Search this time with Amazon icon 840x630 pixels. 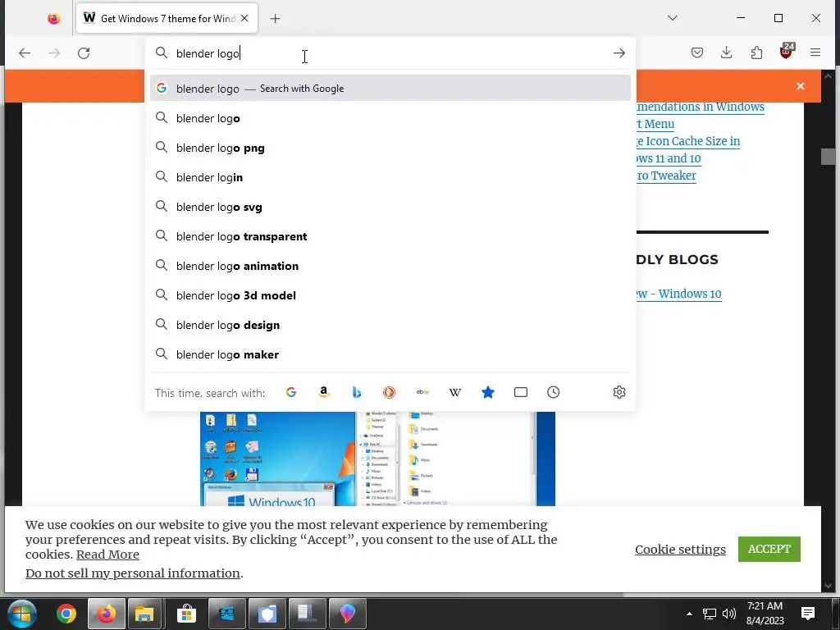pyautogui.click(x=323, y=392)
